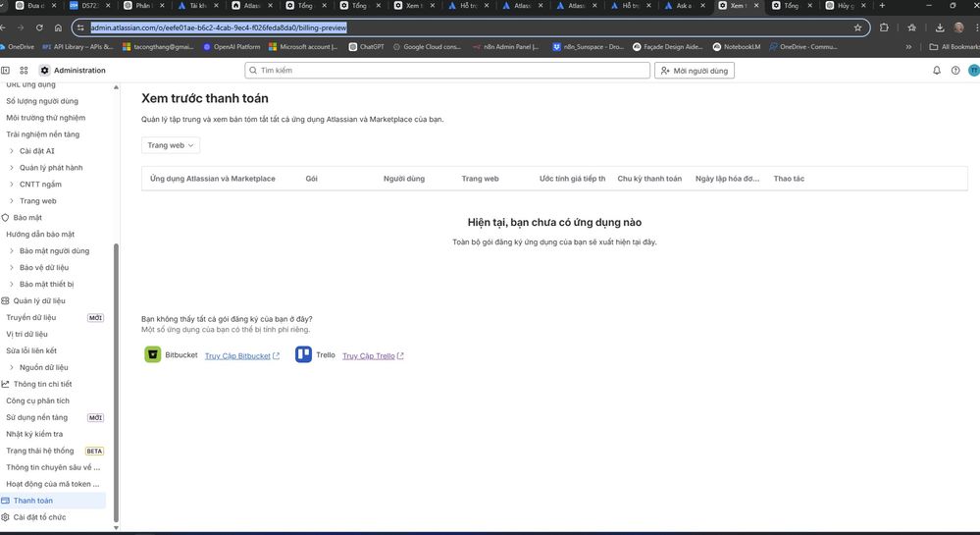
Task: Open Nhật ký kiểm tra page
Action: pos(34,434)
